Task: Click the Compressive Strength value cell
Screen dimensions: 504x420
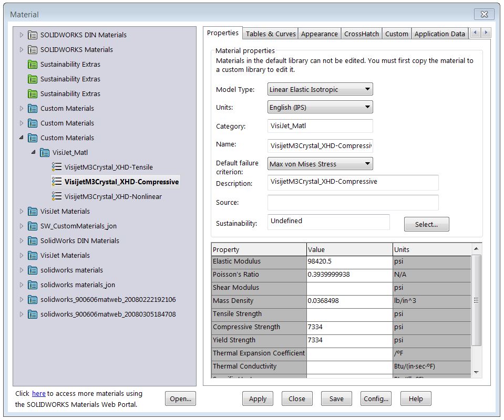Action: (349, 327)
